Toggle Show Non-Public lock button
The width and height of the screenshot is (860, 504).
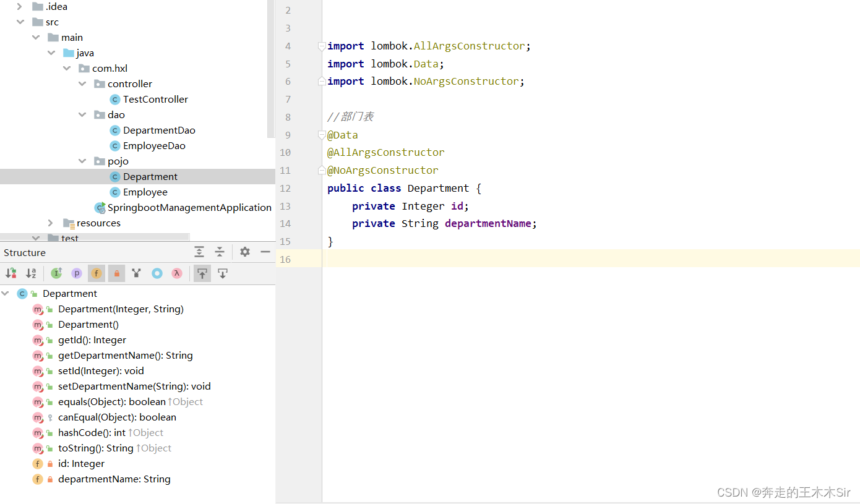pyautogui.click(x=116, y=273)
